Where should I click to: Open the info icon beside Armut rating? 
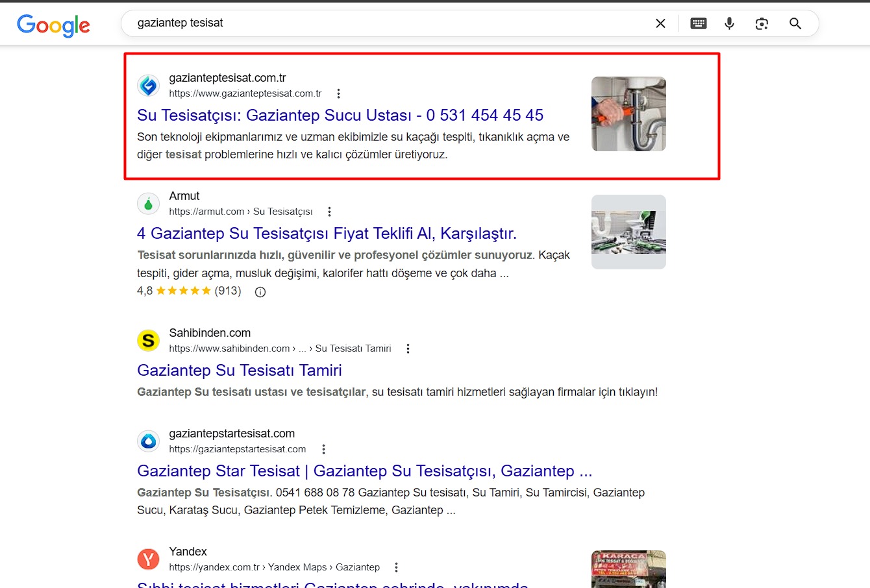pos(260,292)
